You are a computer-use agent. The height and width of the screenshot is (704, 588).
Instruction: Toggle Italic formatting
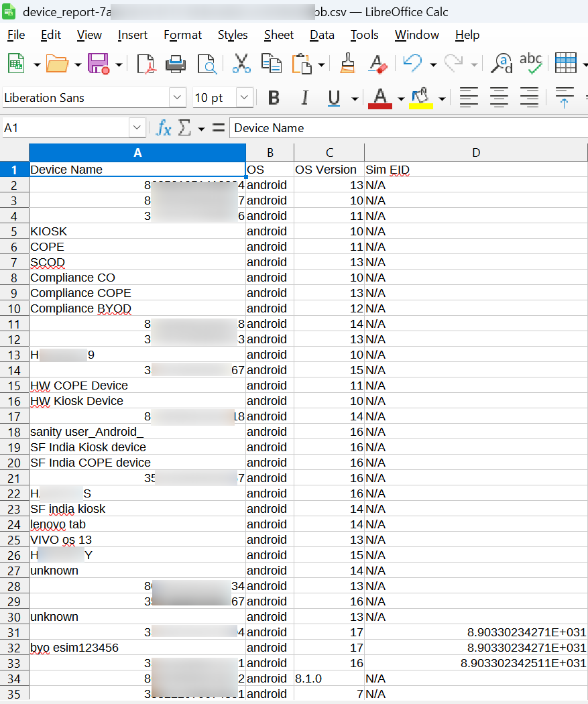point(305,97)
